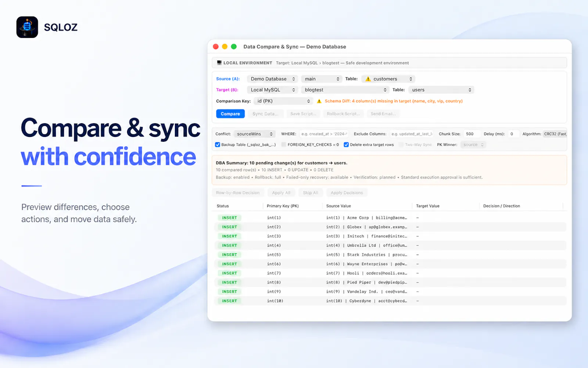The height and width of the screenshot is (368, 588).
Task: Enable the FOREIGN_KEY_CHECKS = 0 checkbox
Action: click(284, 145)
